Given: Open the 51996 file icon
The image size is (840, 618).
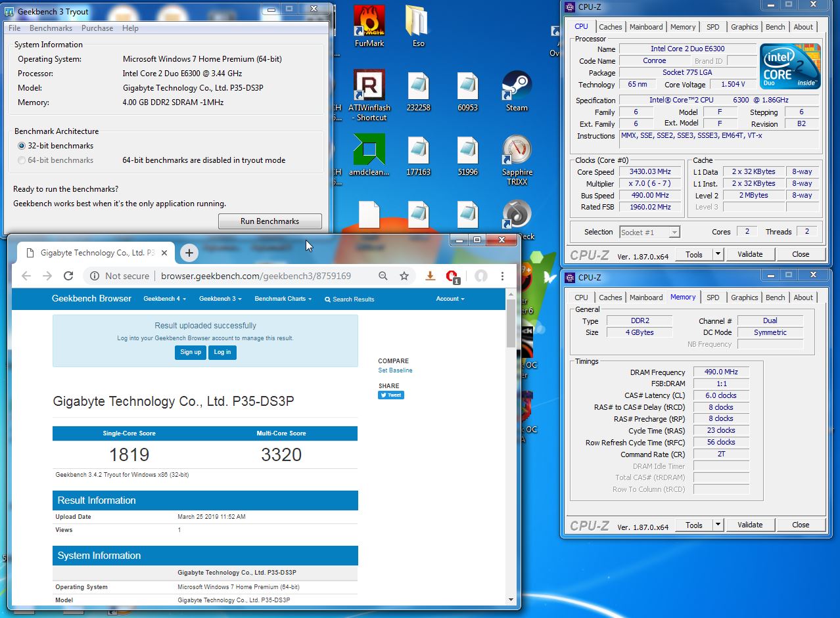Looking at the screenshot, I should (x=467, y=156).
